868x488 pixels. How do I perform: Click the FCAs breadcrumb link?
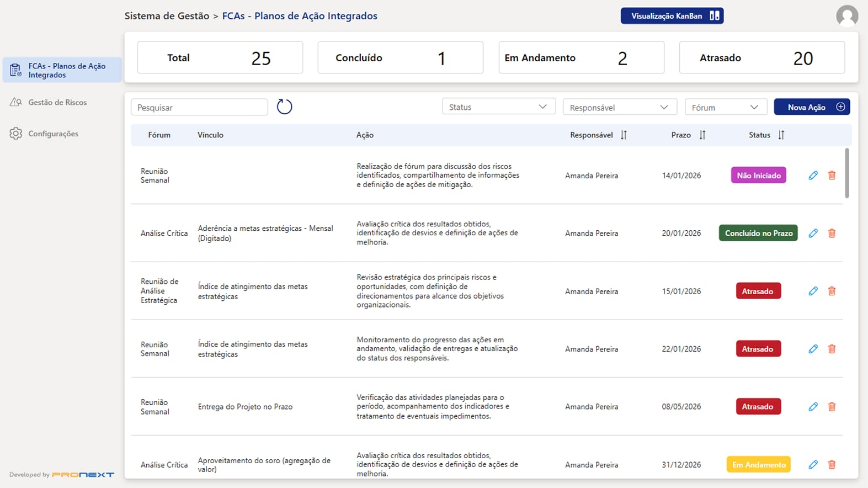pyautogui.click(x=300, y=16)
